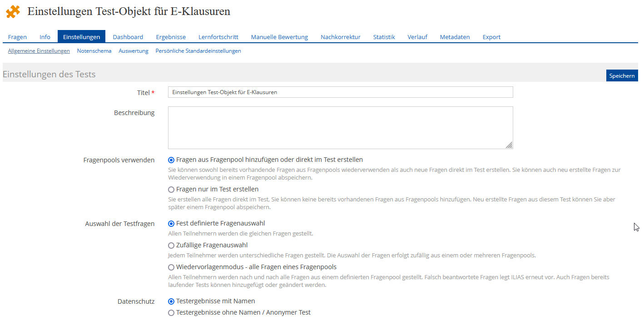Image resolution: width=644 pixels, height=321 pixels.
Task: Choose 'Zufällige Fragenauswahl' radio option
Action: 171,246
